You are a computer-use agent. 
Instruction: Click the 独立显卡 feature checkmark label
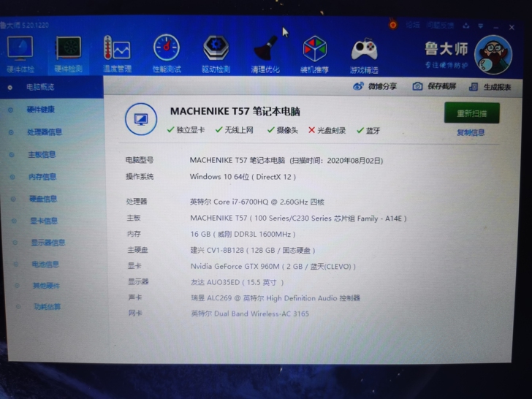[x=186, y=129]
